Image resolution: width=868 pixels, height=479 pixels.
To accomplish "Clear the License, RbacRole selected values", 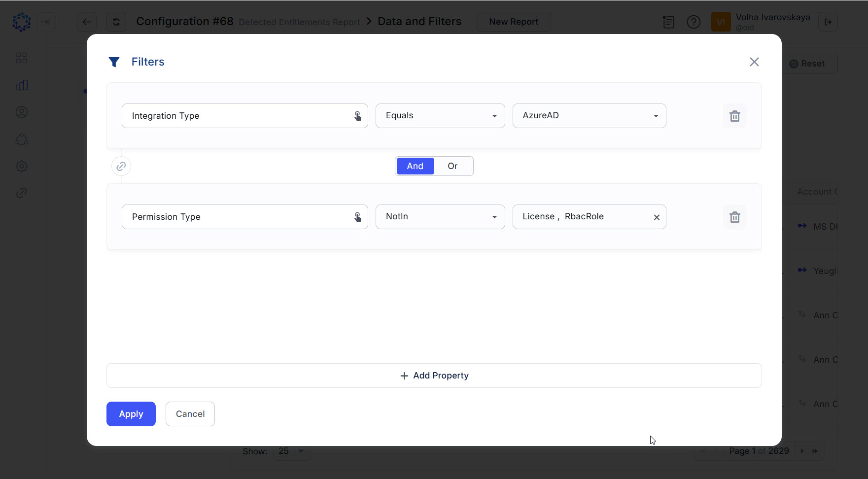I will [656, 217].
